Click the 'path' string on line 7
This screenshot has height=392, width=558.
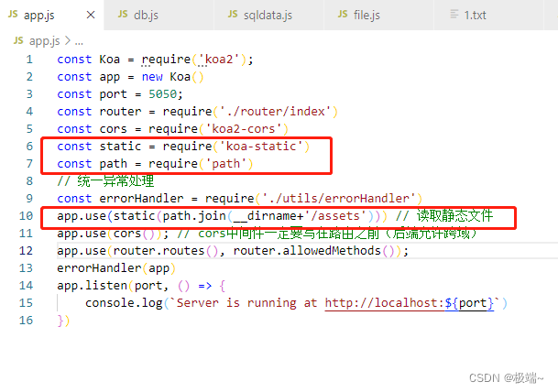pyautogui.click(x=225, y=164)
